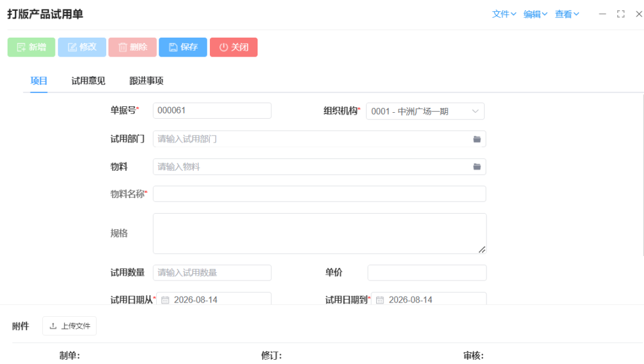The width and height of the screenshot is (644, 364).
Task: Click the 试用部门 input field
Action: (x=320, y=139)
